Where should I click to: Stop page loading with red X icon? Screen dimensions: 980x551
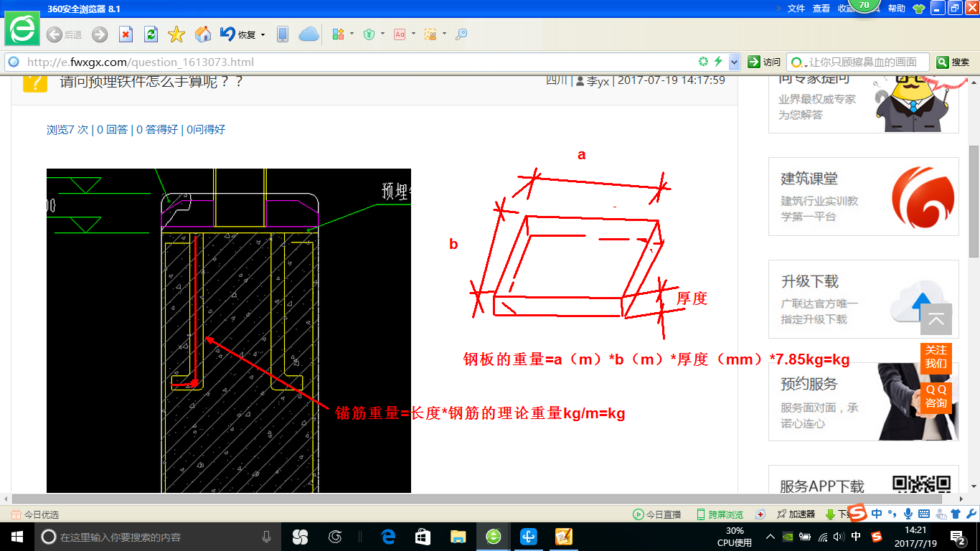126,34
